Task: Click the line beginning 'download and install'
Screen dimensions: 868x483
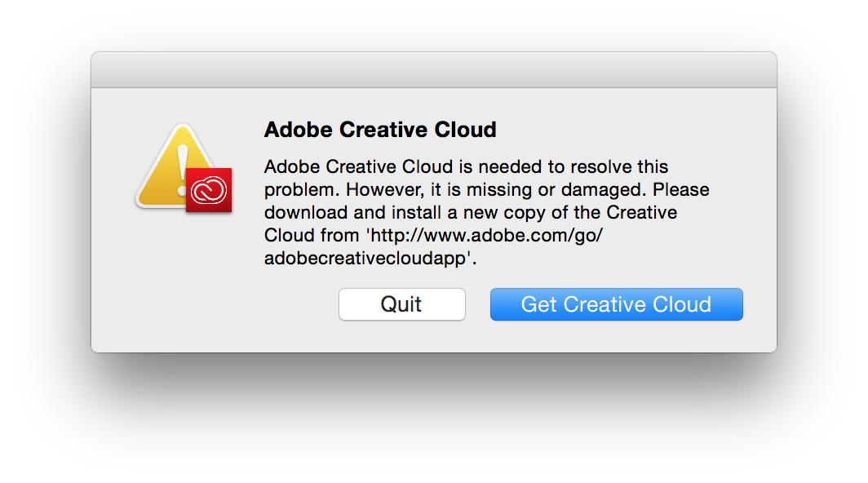Action: [x=471, y=213]
